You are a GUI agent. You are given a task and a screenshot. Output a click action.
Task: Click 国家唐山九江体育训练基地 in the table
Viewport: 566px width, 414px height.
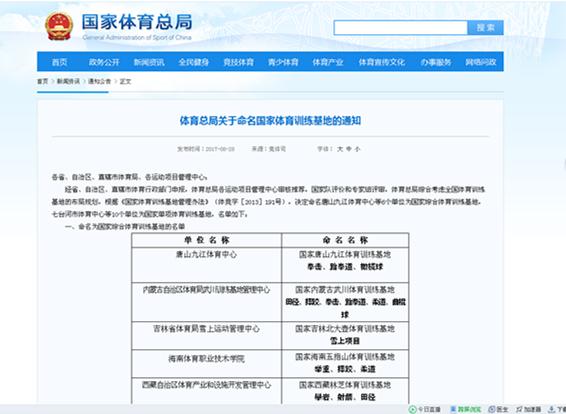[x=345, y=254]
